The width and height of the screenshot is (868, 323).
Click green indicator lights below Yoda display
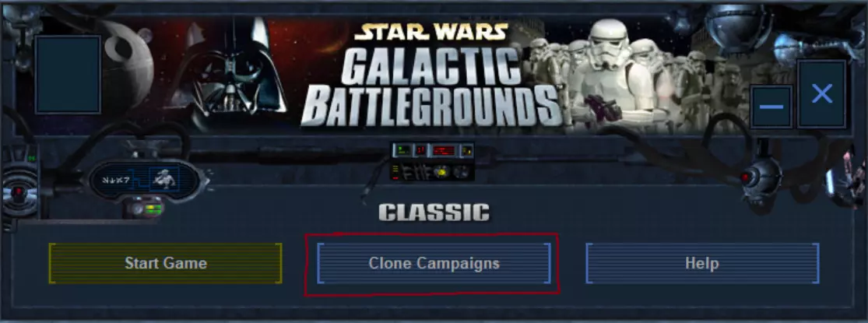click(x=154, y=209)
